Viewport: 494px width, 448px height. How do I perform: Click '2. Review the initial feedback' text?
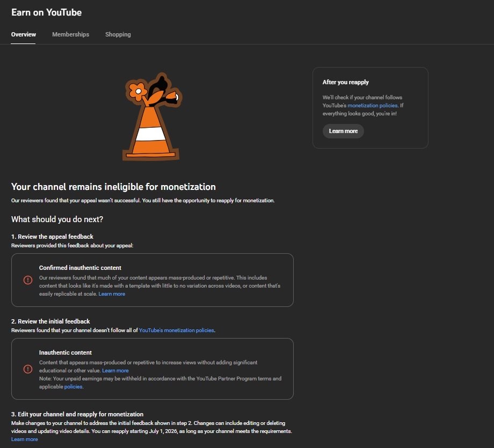point(50,321)
